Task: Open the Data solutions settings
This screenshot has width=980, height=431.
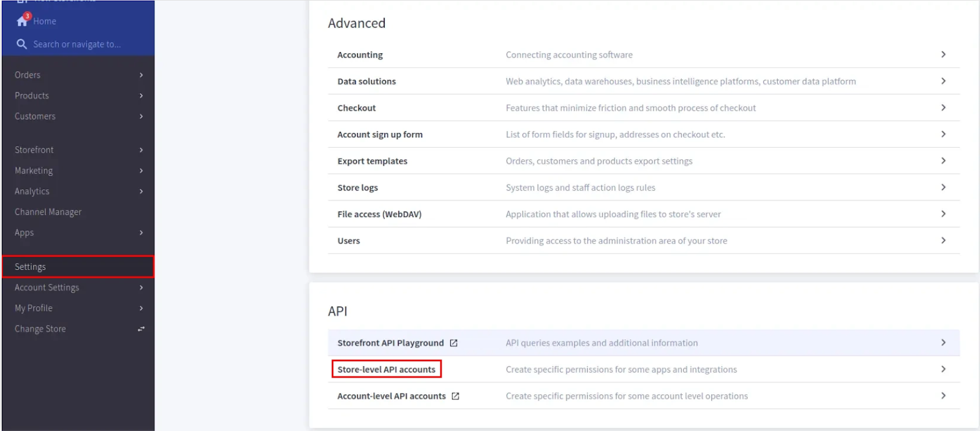Action: click(x=366, y=82)
